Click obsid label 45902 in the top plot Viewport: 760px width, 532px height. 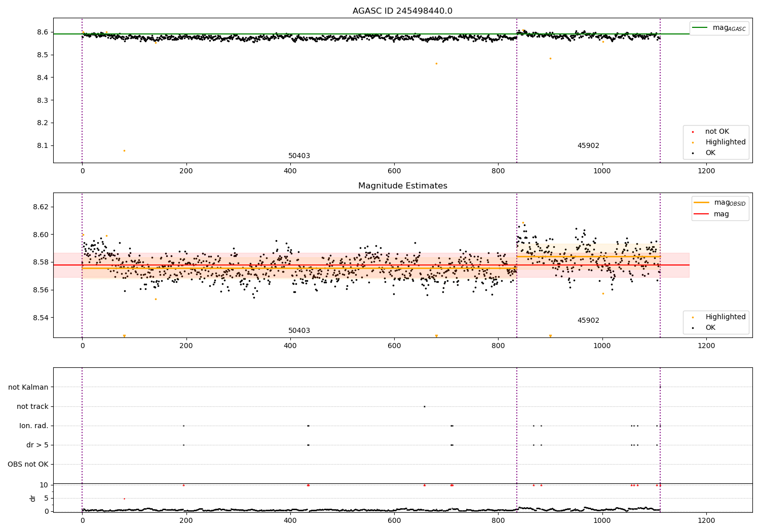[588, 146]
